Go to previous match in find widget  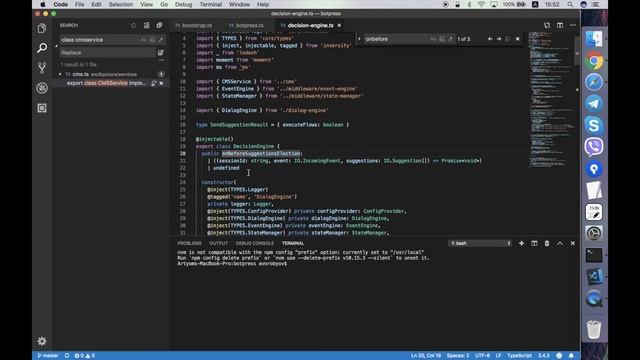pos(490,39)
